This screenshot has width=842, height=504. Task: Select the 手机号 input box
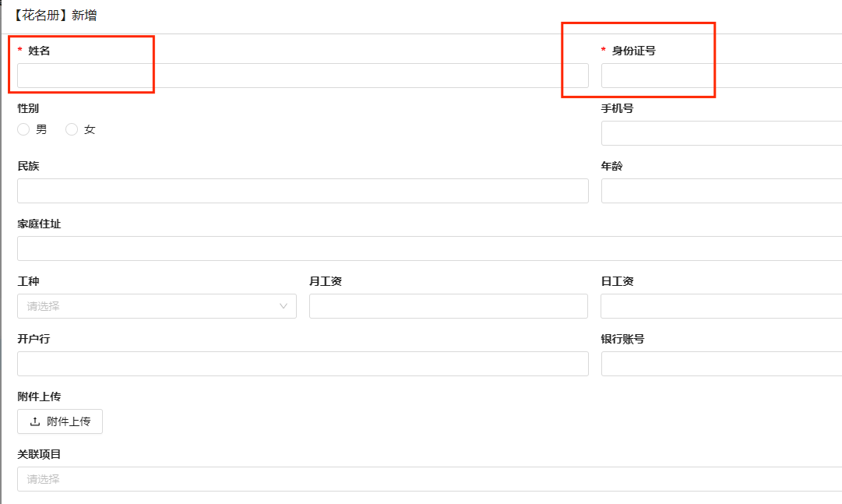720,133
